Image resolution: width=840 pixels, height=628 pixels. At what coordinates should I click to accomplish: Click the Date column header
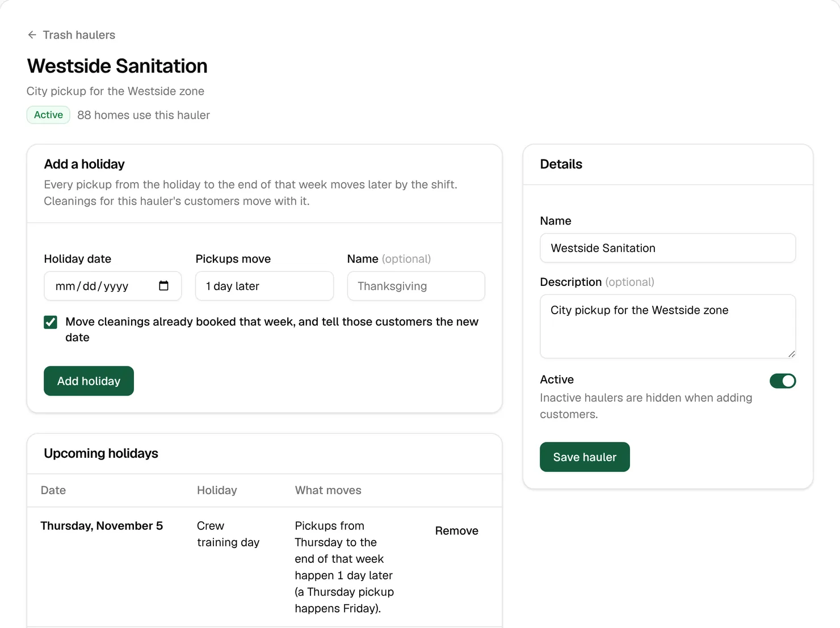point(53,490)
